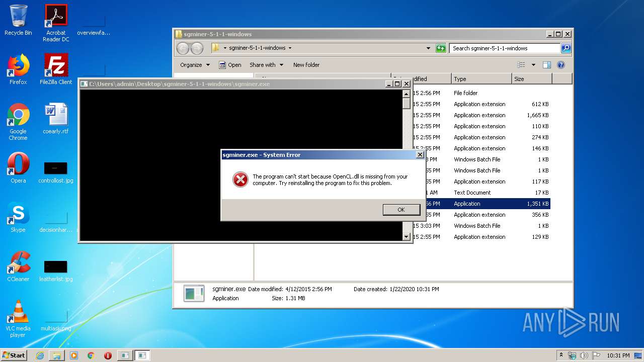Expand the address bar history dropdown
Image resolution: width=644 pixels, height=362 pixels.
pos(428,48)
